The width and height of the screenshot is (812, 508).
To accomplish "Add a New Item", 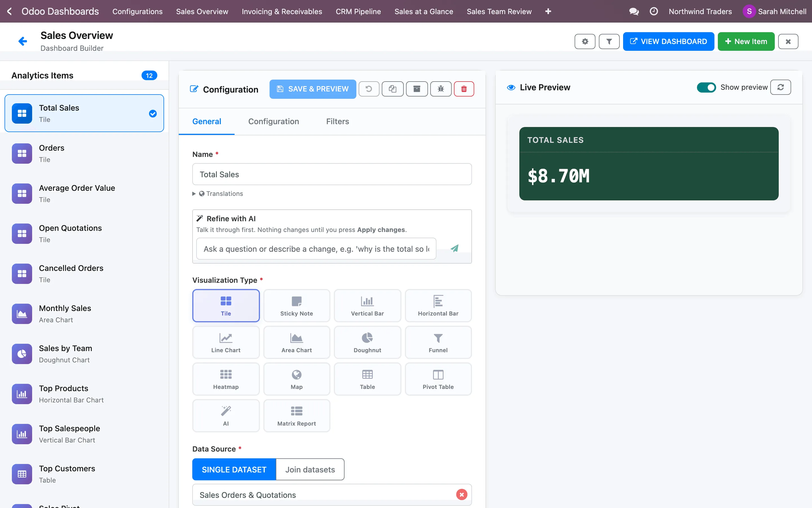I will [746, 41].
